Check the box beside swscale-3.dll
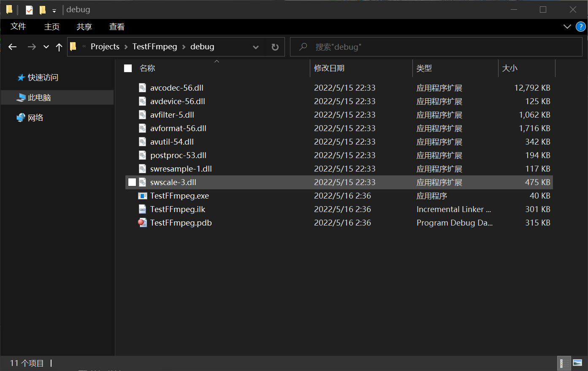 click(x=132, y=182)
